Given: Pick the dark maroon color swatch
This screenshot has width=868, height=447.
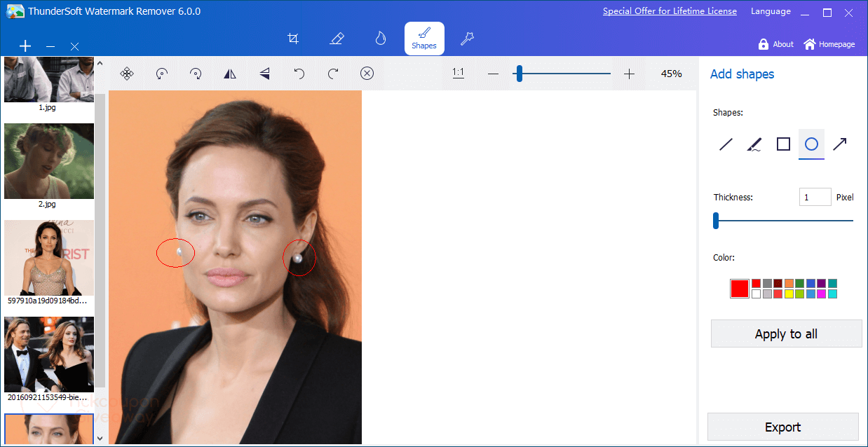Looking at the screenshot, I should [778, 284].
